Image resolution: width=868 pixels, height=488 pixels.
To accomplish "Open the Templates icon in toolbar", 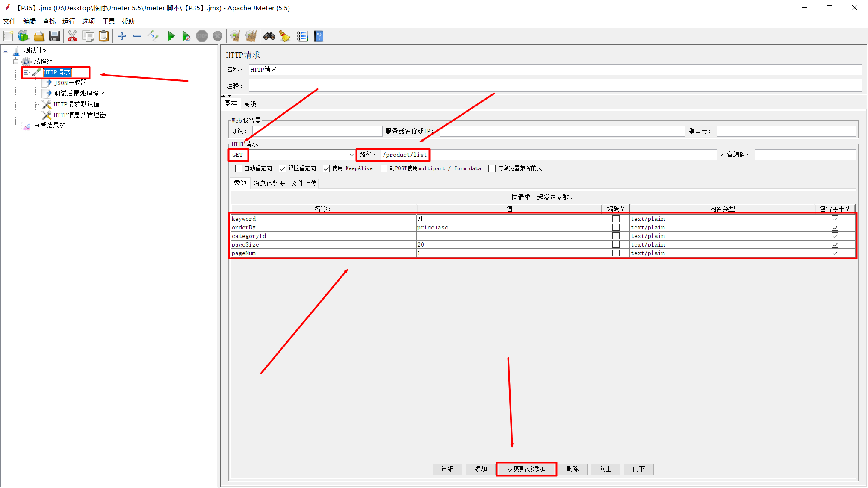I will (x=23, y=36).
